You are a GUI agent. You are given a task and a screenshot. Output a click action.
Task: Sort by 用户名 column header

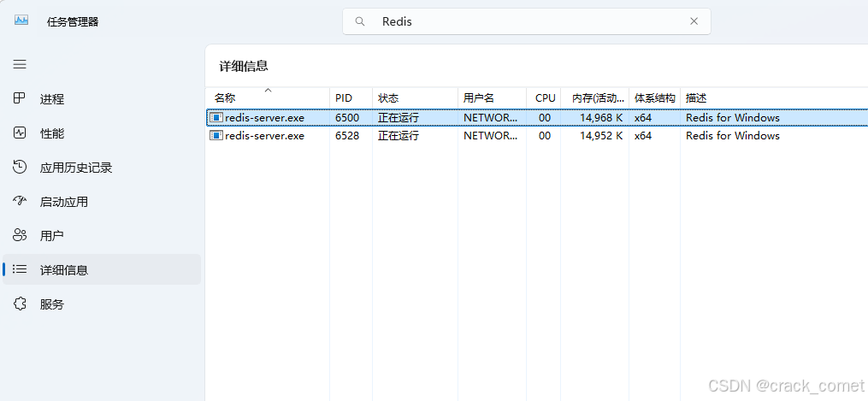pos(492,98)
